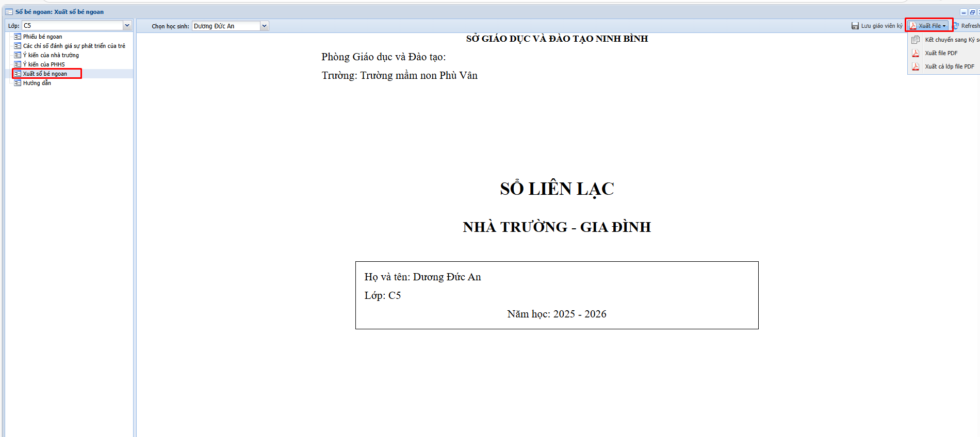
Task: Click the student field showing Dương Đức An
Action: [226, 26]
